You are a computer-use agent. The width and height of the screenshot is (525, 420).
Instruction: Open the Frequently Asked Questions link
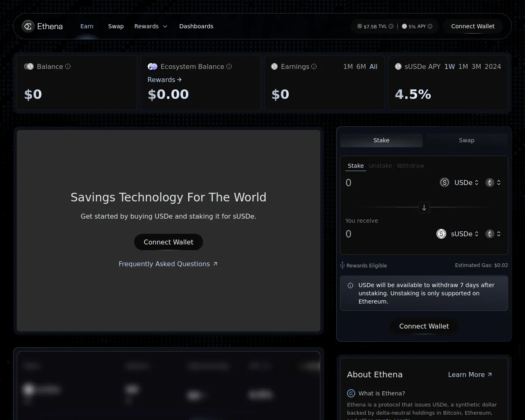(x=168, y=264)
